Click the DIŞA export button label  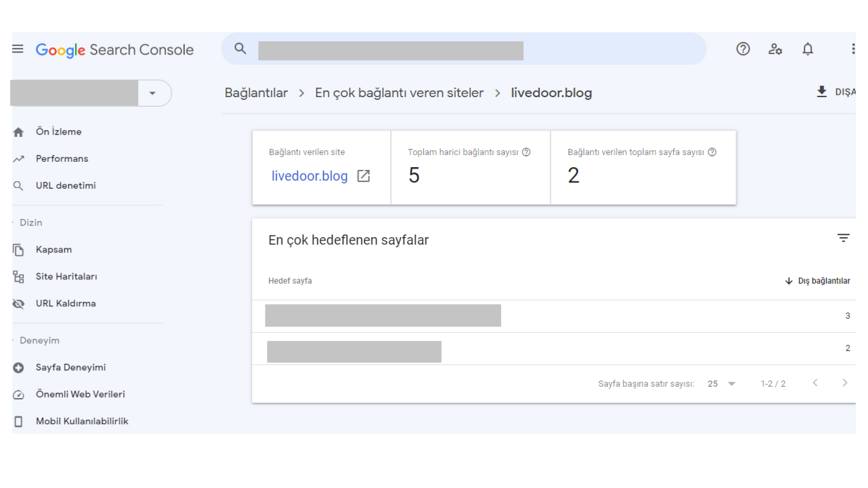[x=845, y=92]
